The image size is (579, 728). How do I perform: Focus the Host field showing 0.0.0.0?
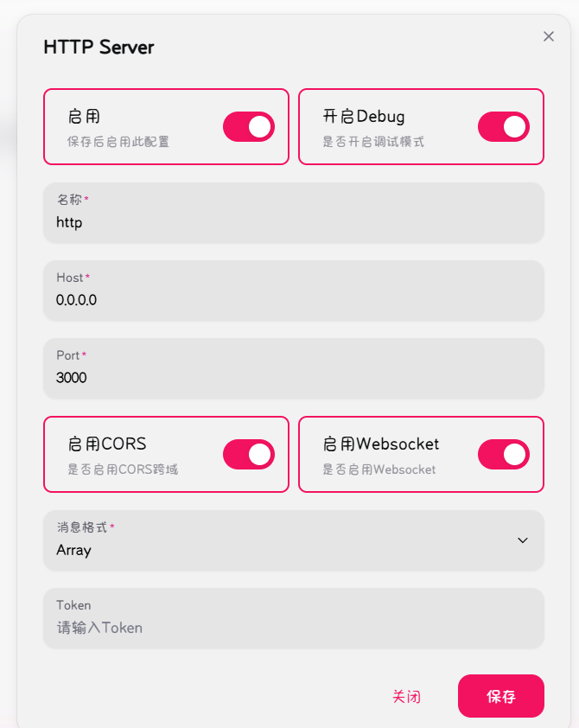click(x=294, y=300)
